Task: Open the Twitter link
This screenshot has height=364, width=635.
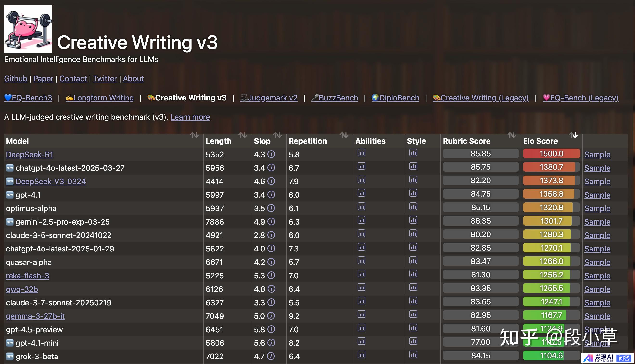Action: tap(105, 79)
